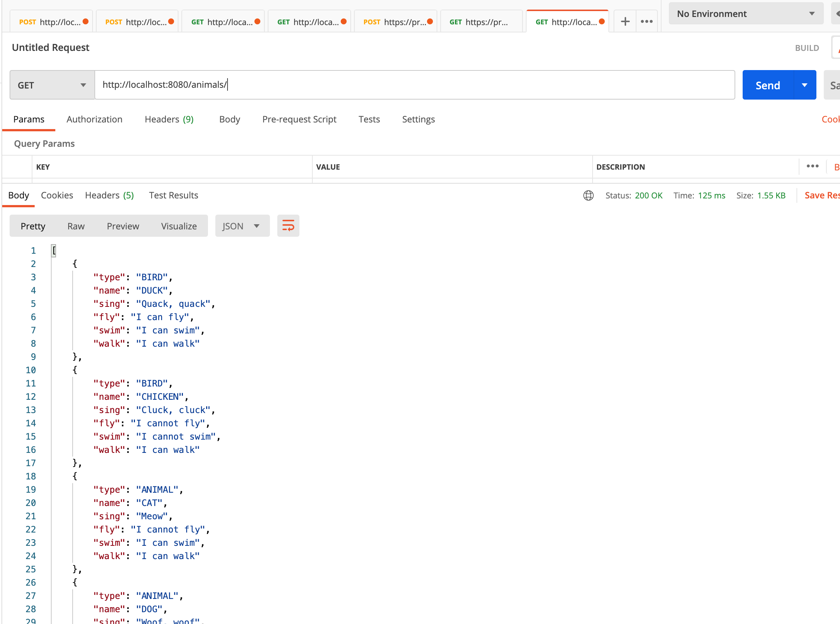This screenshot has width=840, height=624.
Task: Click the "CHICKEN" name value in JSON
Action: (160, 396)
